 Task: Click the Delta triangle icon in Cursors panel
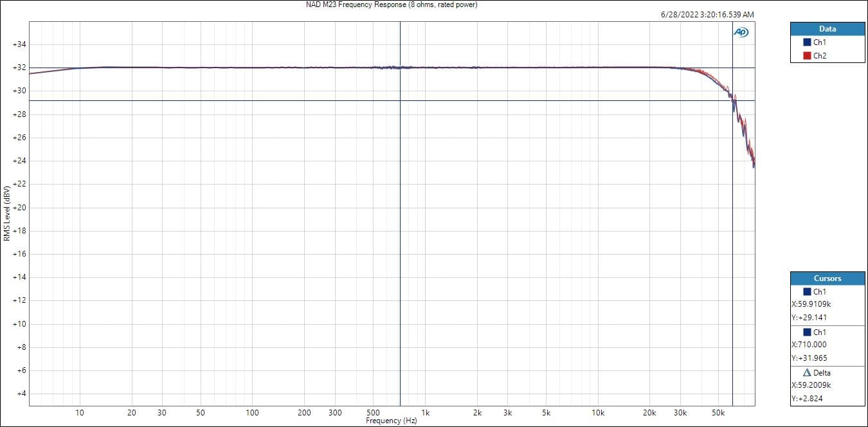click(x=807, y=372)
